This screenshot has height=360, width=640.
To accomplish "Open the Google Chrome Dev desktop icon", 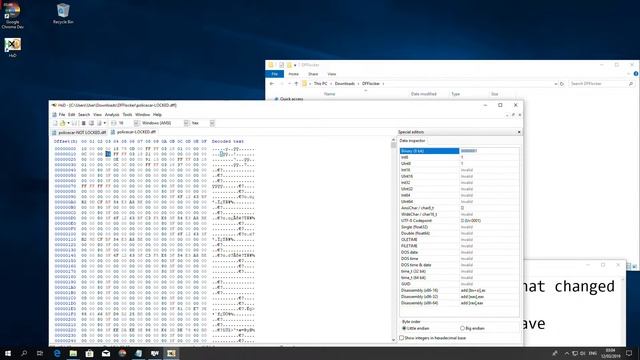I will (x=13, y=16).
